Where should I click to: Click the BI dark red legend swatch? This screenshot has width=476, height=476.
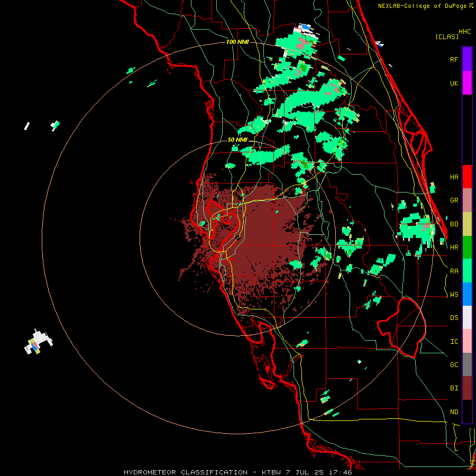[x=467, y=388]
